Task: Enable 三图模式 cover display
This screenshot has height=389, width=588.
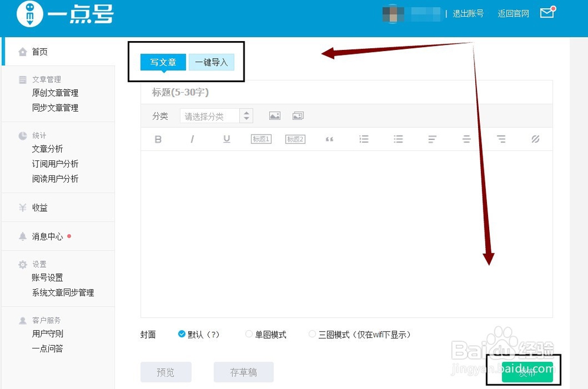Action: [312, 334]
